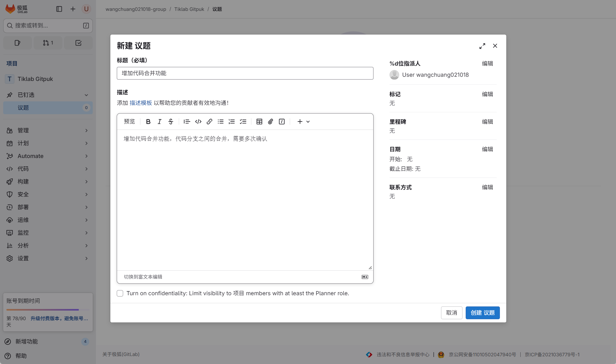Click the 创建 议题 button
The width and height of the screenshot is (616, 364).
coord(482,313)
